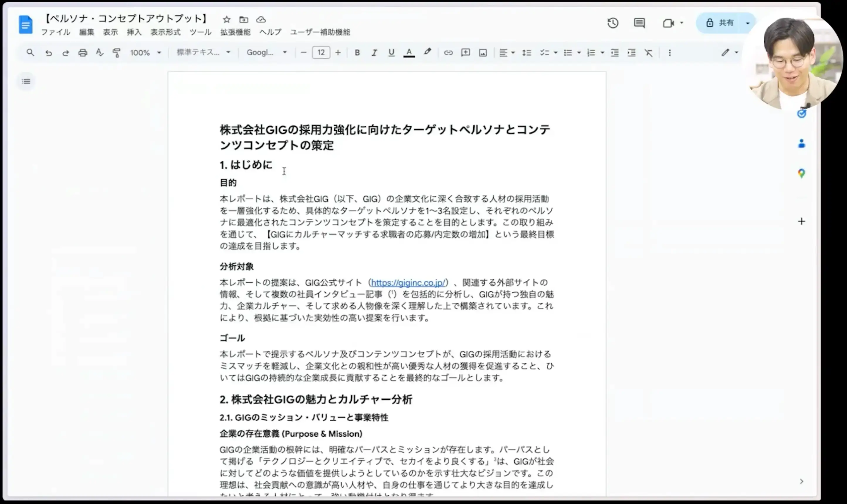The height and width of the screenshot is (504, 847).
Task: Open line and paragraph spacing options
Action: pos(526,53)
